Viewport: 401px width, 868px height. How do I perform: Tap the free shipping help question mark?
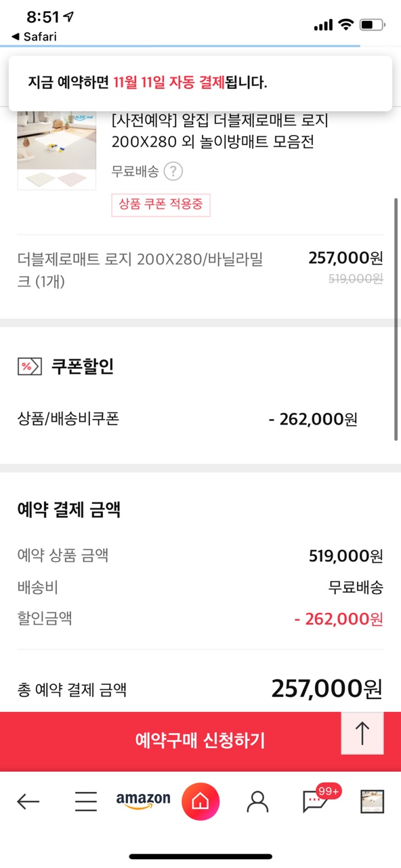(x=173, y=171)
